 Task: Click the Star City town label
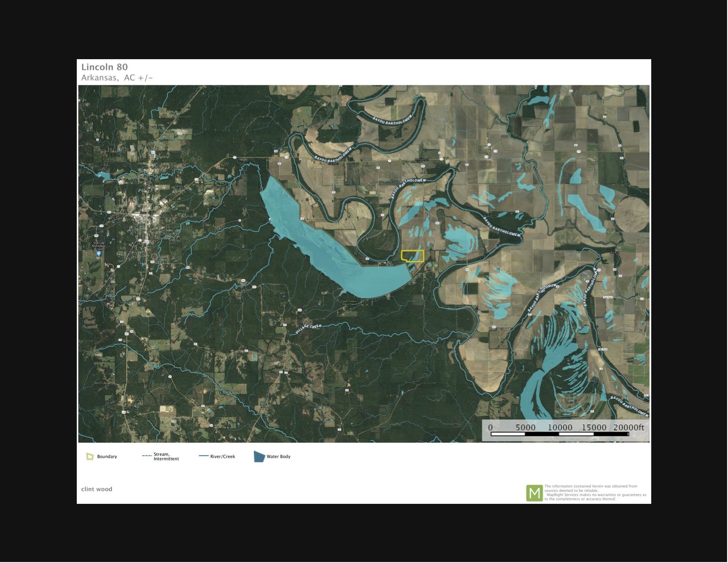click(147, 213)
